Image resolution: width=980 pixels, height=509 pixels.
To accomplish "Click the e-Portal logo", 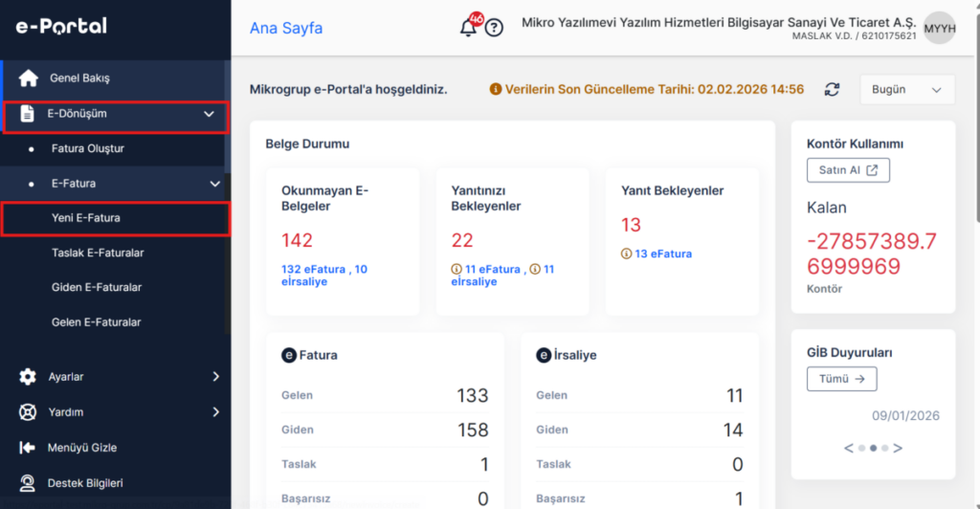I will click(61, 26).
